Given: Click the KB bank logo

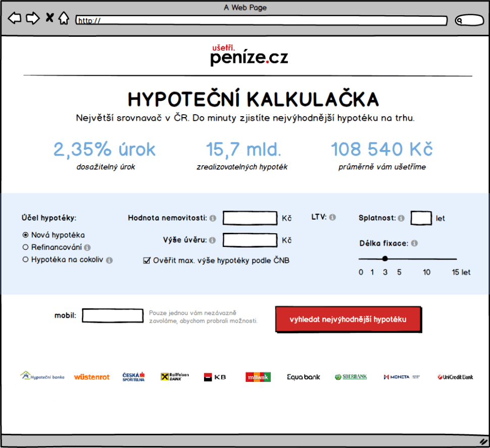Looking at the screenshot, I should pos(215,377).
